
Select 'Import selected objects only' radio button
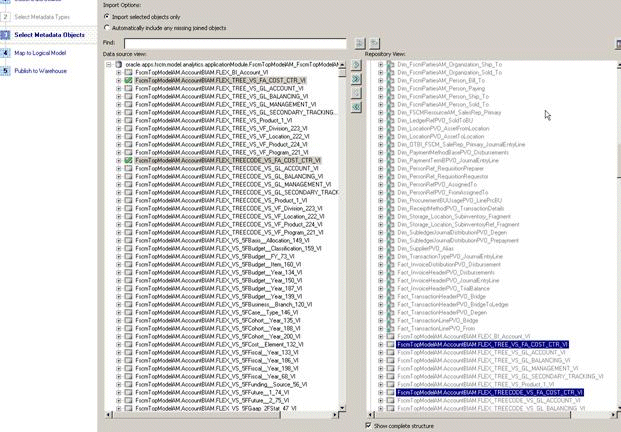click(107, 17)
